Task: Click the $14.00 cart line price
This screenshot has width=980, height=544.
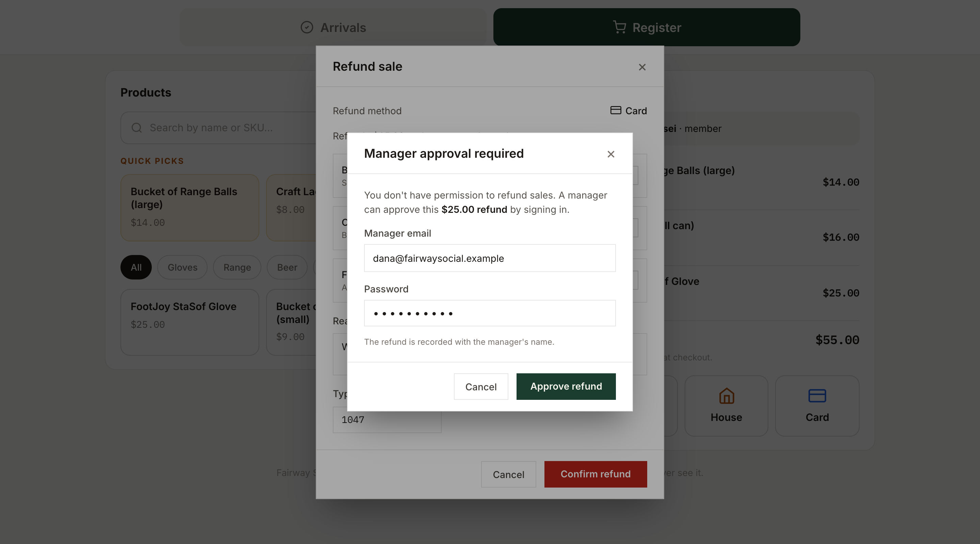Action: [841, 183]
